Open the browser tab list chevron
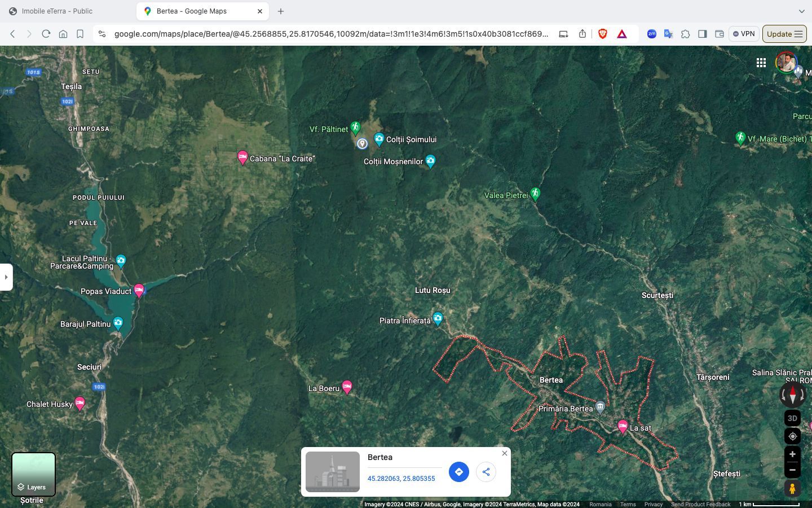Viewport: 812px width, 508px height. (802, 11)
